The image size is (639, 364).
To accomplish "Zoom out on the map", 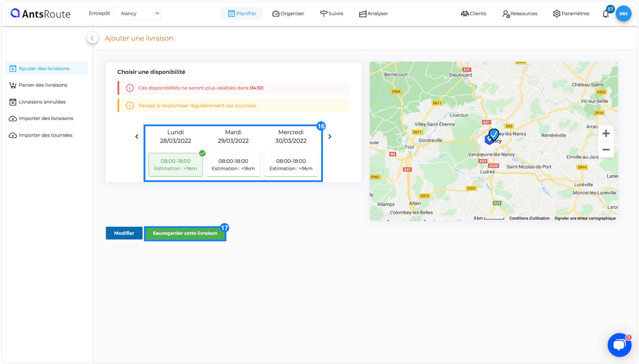I will (606, 150).
